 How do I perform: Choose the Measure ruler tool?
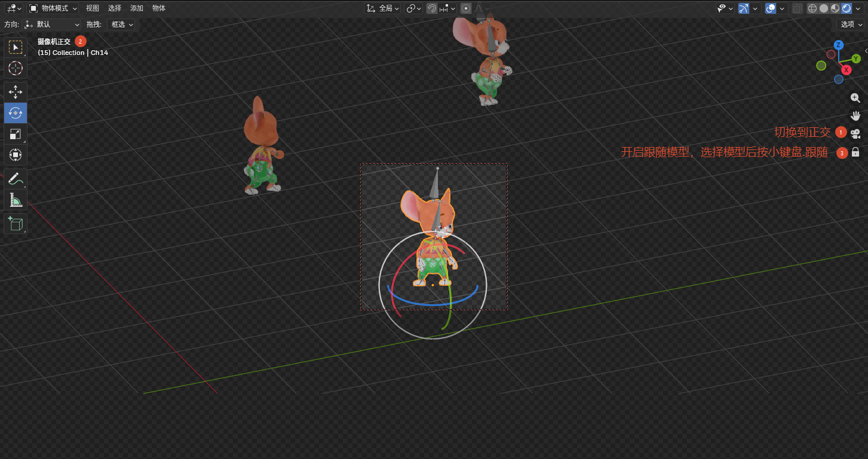point(16,200)
